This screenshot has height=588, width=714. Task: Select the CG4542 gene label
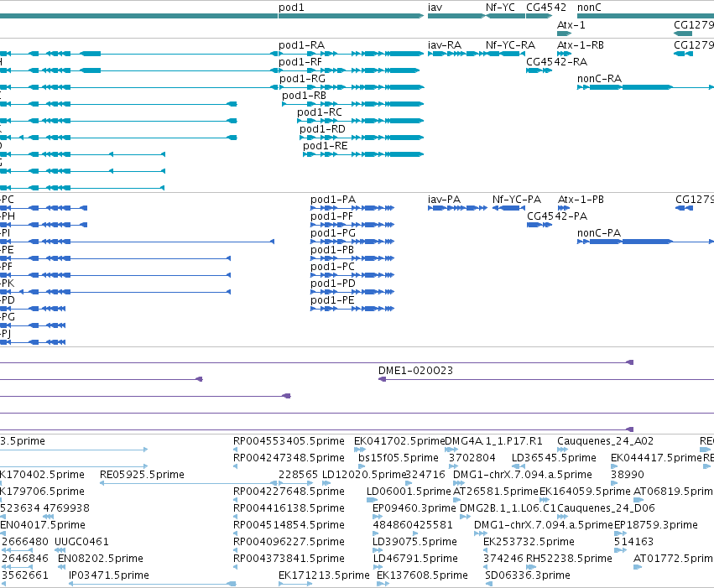[546, 8]
